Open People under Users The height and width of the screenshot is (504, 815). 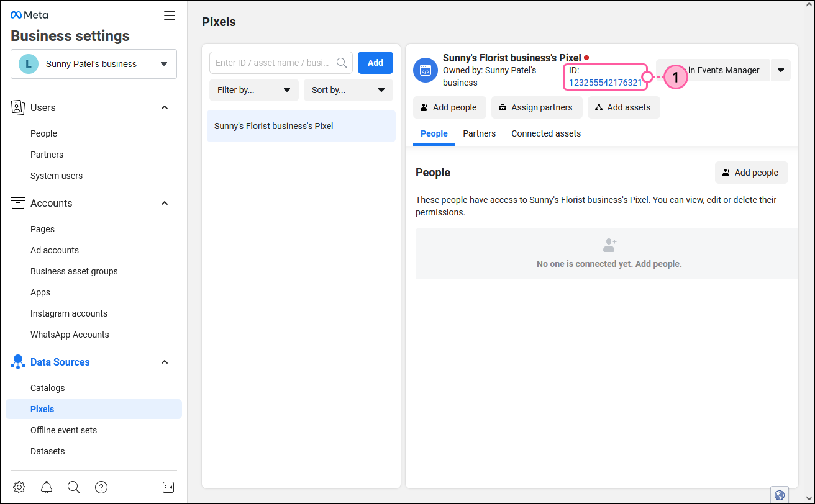pyautogui.click(x=43, y=133)
